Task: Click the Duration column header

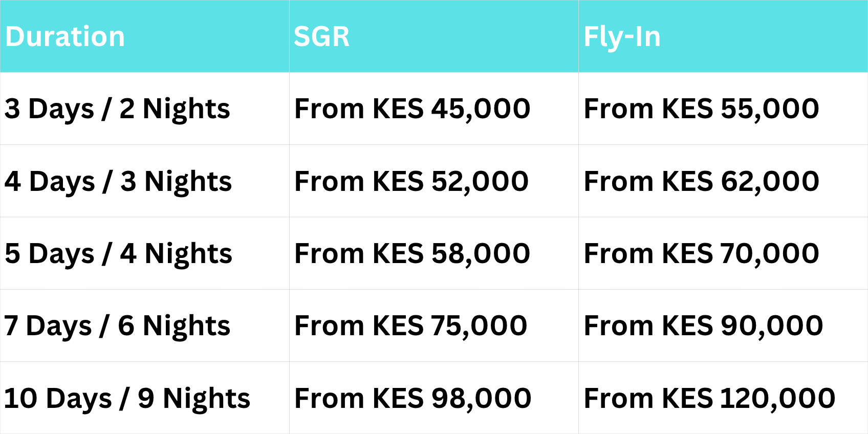Action: tap(65, 37)
